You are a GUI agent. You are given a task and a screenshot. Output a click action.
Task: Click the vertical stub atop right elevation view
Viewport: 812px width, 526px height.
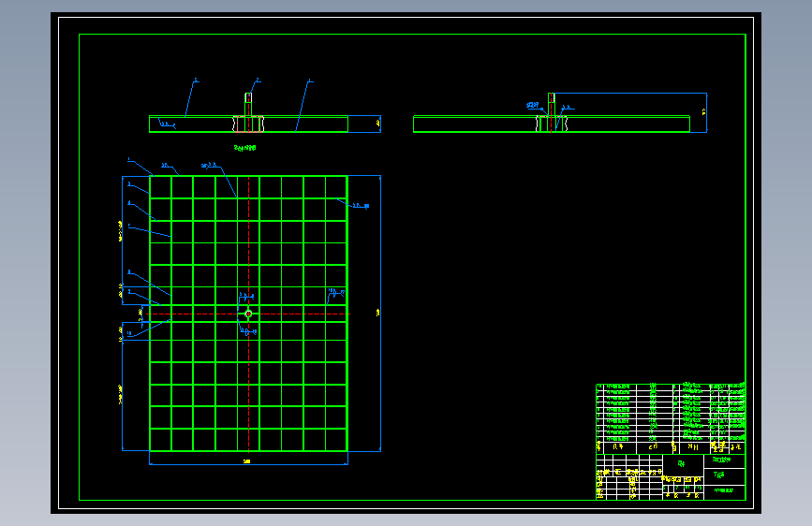(x=552, y=105)
